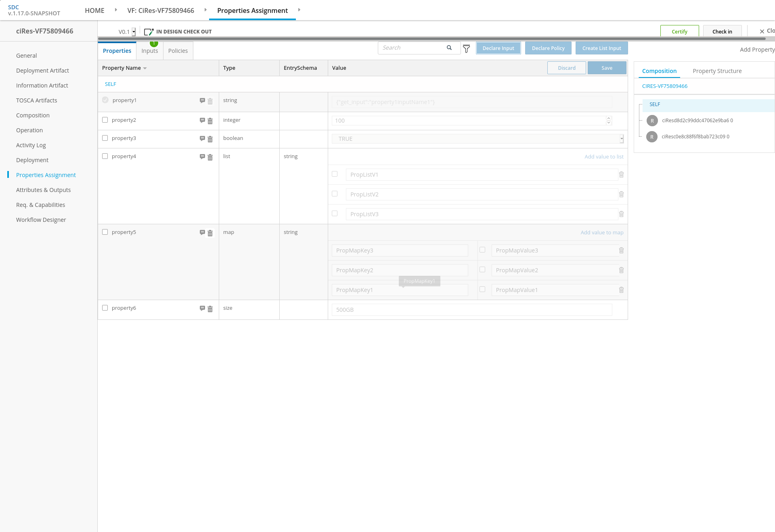This screenshot has height=532, width=775.
Task: Delete property3 using trash icon
Action: click(x=210, y=139)
